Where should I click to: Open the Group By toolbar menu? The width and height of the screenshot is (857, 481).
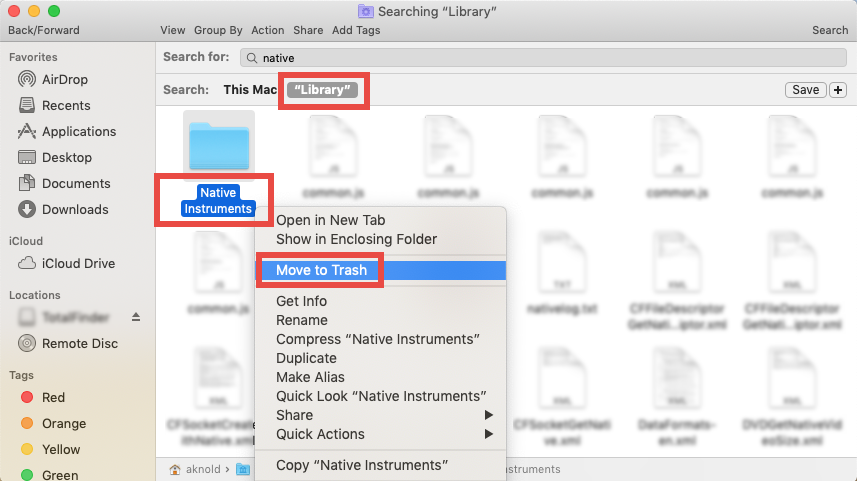point(218,31)
